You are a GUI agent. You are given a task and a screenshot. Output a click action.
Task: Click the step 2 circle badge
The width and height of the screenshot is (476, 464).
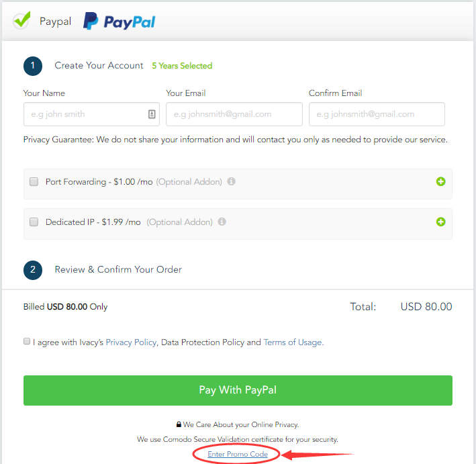point(33,270)
